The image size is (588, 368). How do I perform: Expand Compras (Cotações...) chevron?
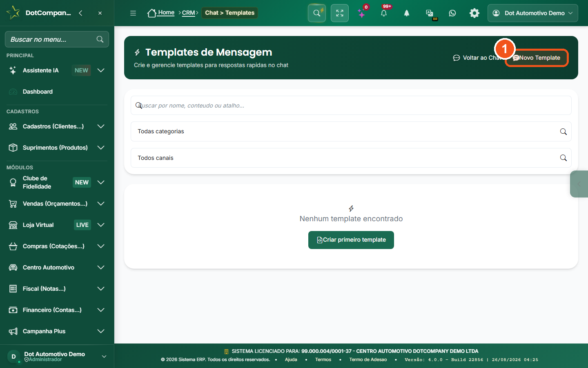click(101, 246)
